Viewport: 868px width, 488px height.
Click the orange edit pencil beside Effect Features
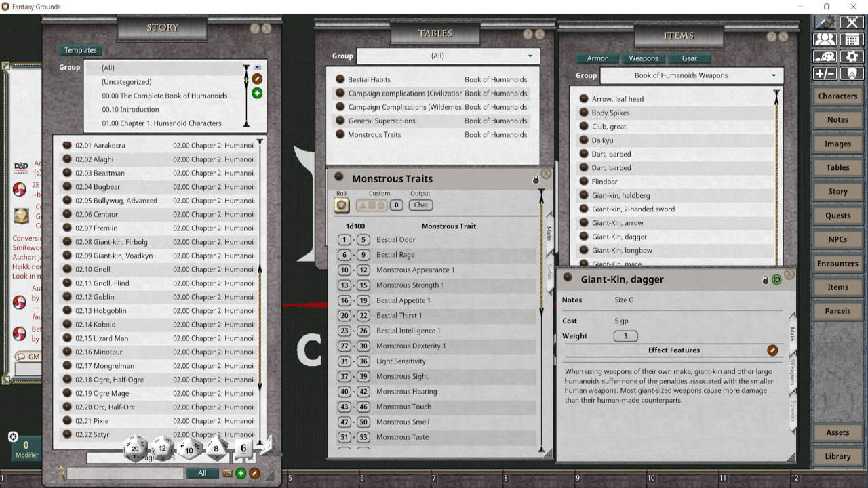click(772, 350)
